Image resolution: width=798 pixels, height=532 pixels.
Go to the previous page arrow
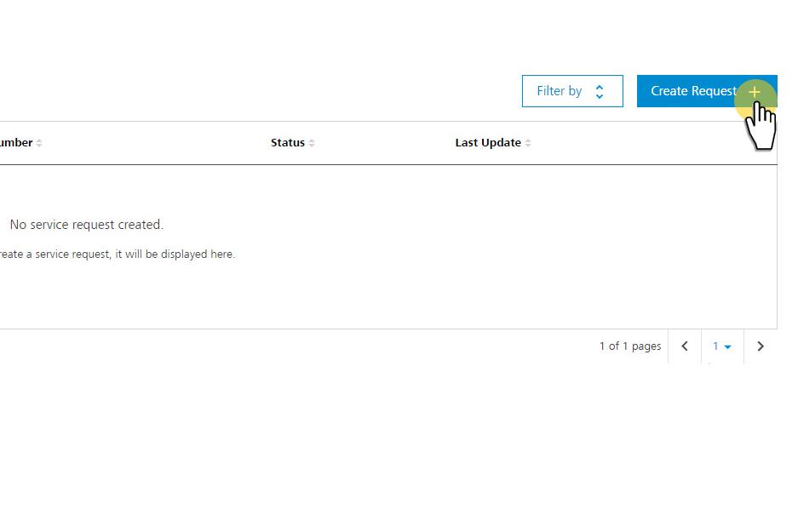pyautogui.click(x=685, y=346)
